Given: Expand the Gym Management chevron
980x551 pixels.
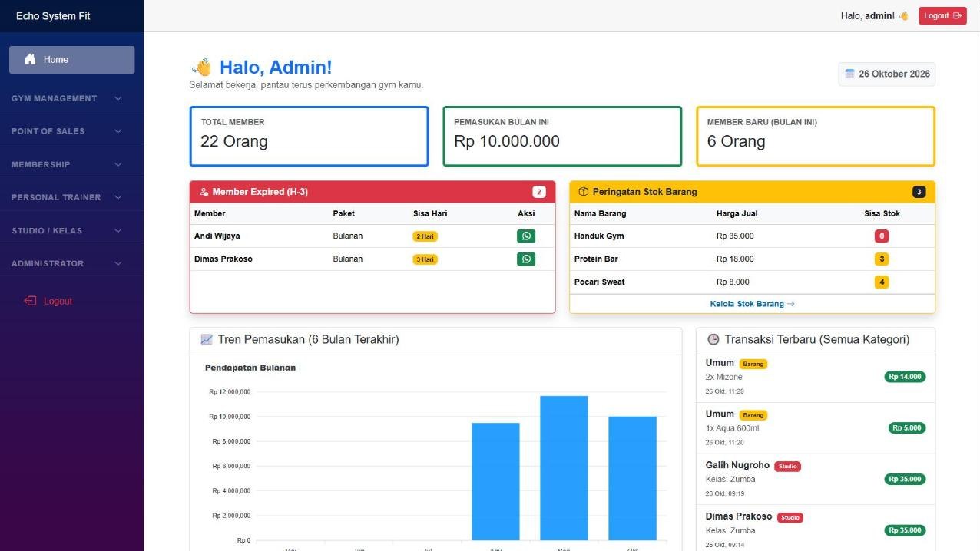Looking at the screenshot, I should pyautogui.click(x=118, y=98).
